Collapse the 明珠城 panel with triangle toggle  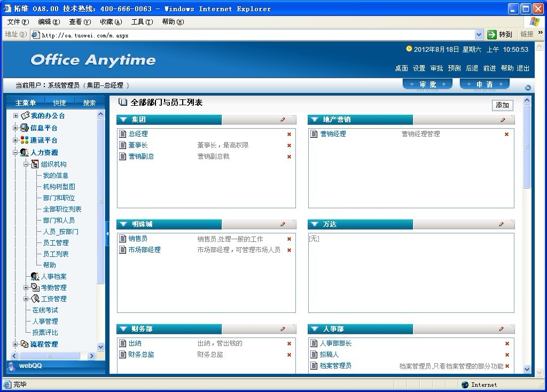(123, 224)
